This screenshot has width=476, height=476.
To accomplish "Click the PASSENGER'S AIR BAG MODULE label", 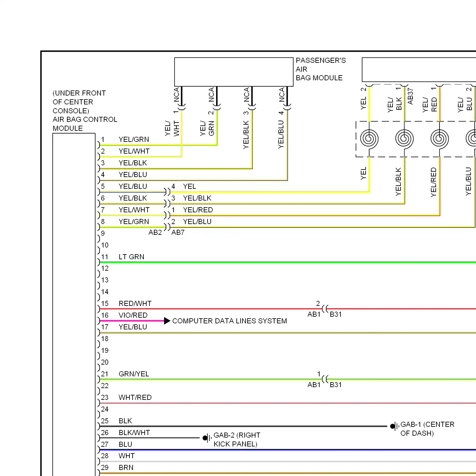I will [x=321, y=69].
